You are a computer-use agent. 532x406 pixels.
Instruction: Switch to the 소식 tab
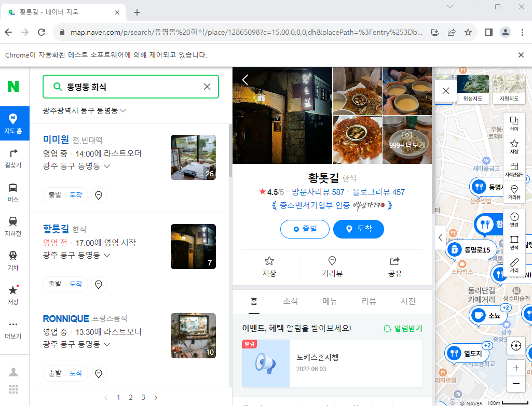click(291, 301)
